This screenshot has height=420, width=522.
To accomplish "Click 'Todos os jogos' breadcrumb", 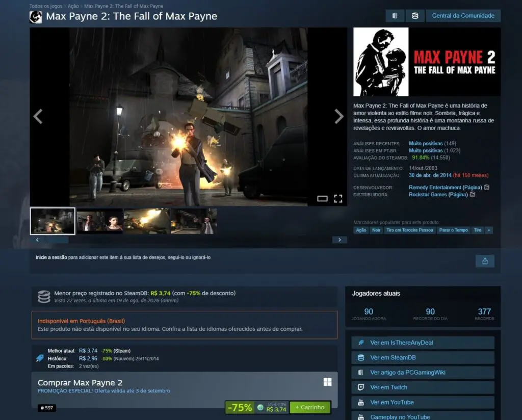I will point(45,6).
